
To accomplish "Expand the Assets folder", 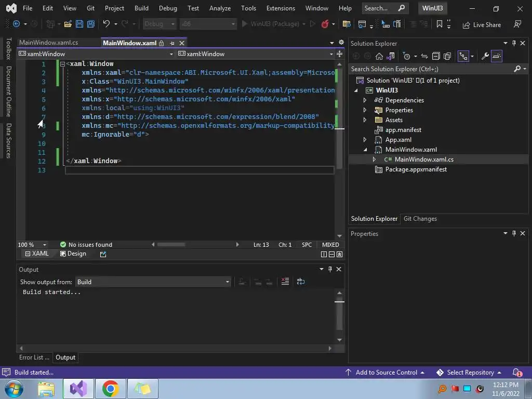I will click(x=365, y=120).
